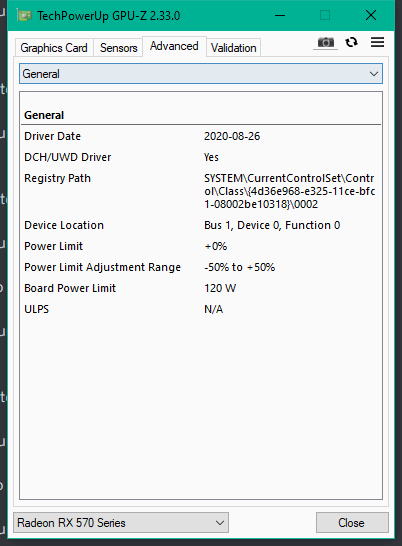Image resolution: width=402 pixels, height=546 pixels.
Task: Click the TechPowerUp GPU-Z 2.33.0 title text
Action: (x=109, y=16)
